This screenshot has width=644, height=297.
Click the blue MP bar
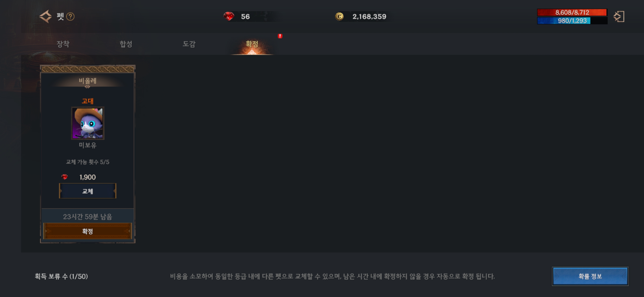(572, 20)
